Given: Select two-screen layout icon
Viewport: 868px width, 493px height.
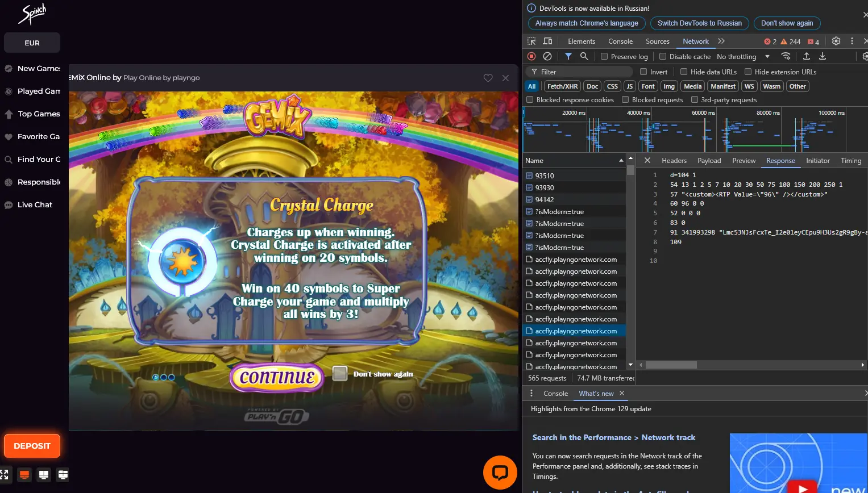Looking at the screenshot, I should pos(44,474).
